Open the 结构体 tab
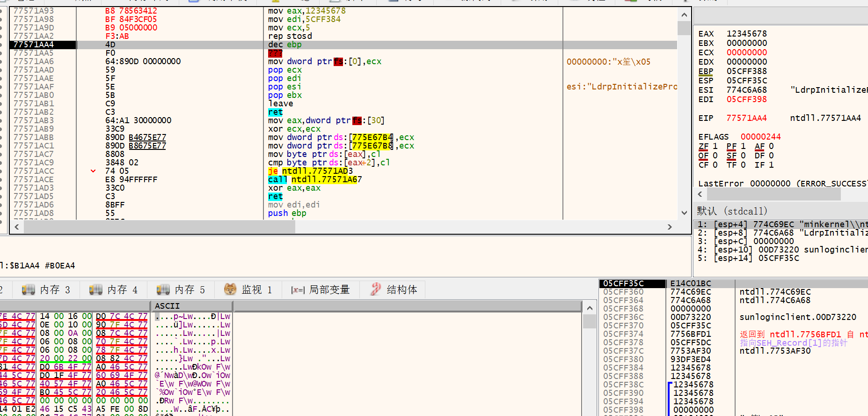This screenshot has width=868, height=416. pos(394,290)
